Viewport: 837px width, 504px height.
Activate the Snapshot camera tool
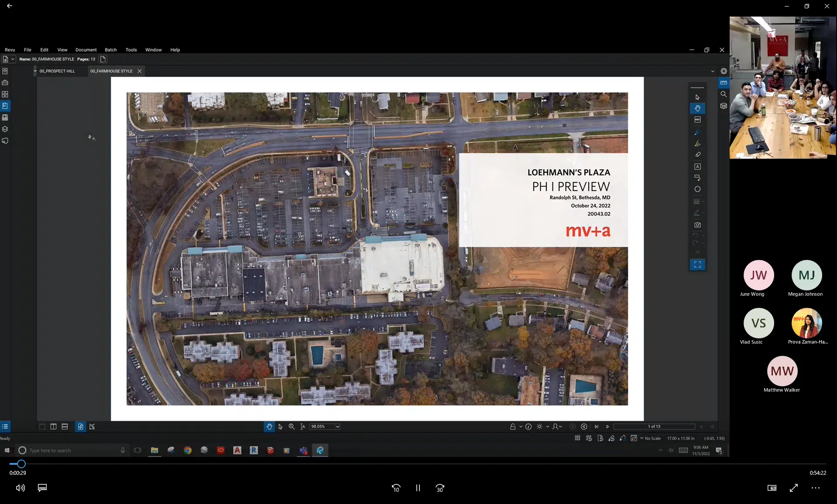(x=697, y=225)
